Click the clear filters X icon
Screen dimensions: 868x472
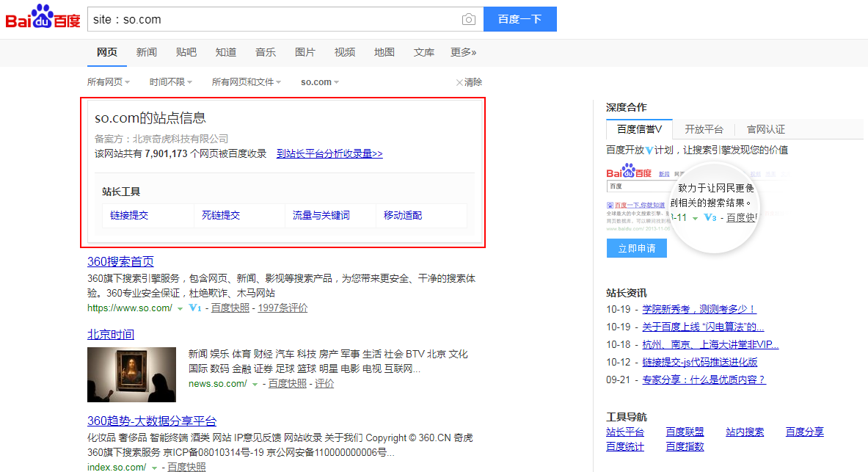click(459, 82)
